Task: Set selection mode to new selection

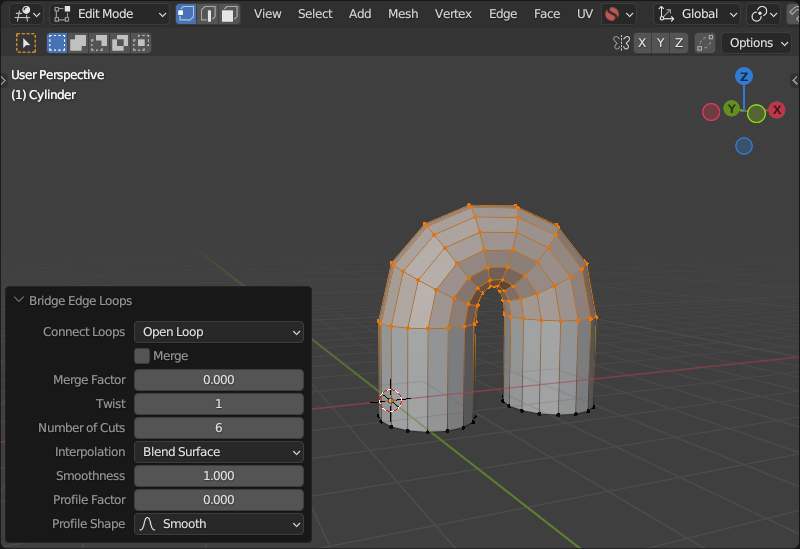Action: [x=57, y=43]
